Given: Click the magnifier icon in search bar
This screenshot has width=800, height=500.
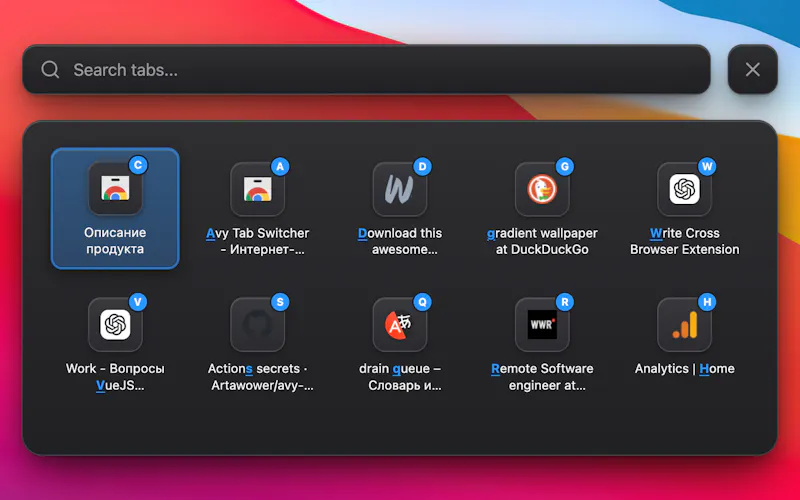Looking at the screenshot, I should 51,69.
